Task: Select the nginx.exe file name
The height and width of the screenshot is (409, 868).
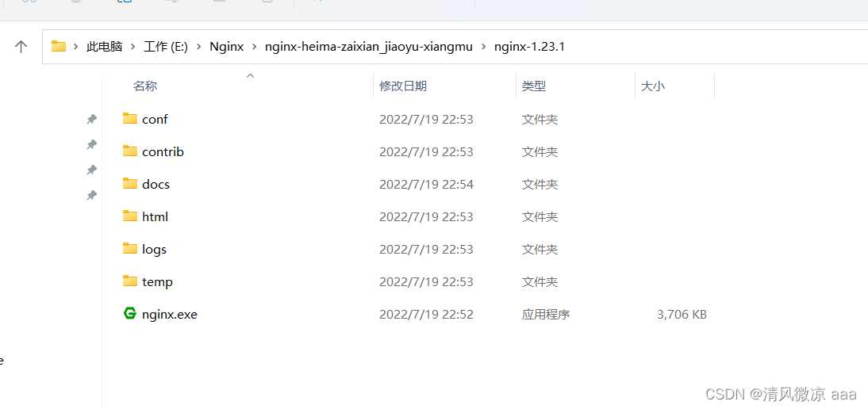Action: tap(169, 315)
